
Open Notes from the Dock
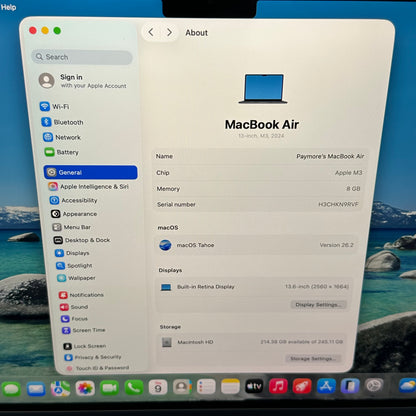(x=230, y=387)
